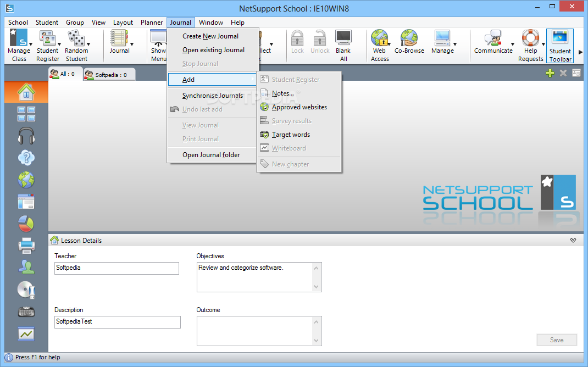Screen dimensions: 588x367
Task: Open application window view sidebar icon
Action: click(x=26, y=202)
